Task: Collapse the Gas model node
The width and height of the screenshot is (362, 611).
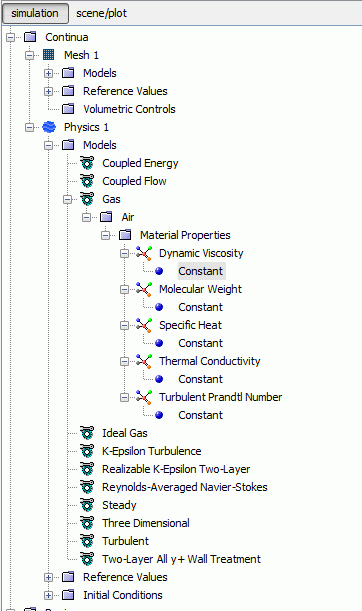Action: click(68, 200)
